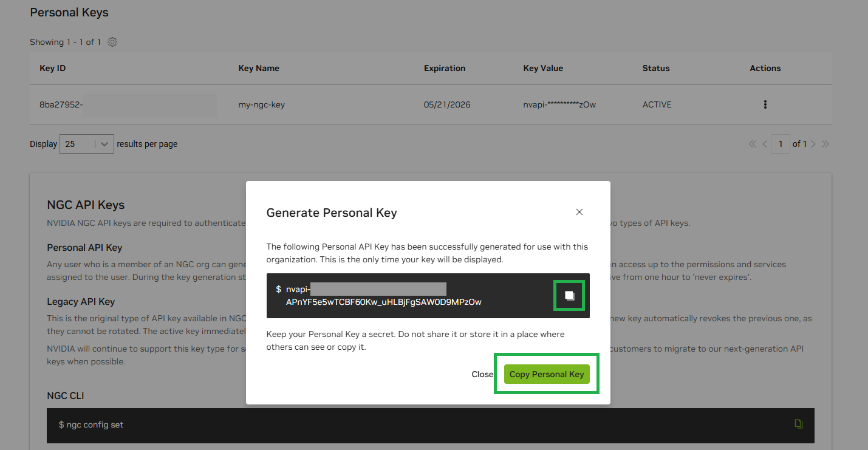Go to previous page of results
Image resolution: width=868 pixels, height=450 pixels.
(765, 144)
